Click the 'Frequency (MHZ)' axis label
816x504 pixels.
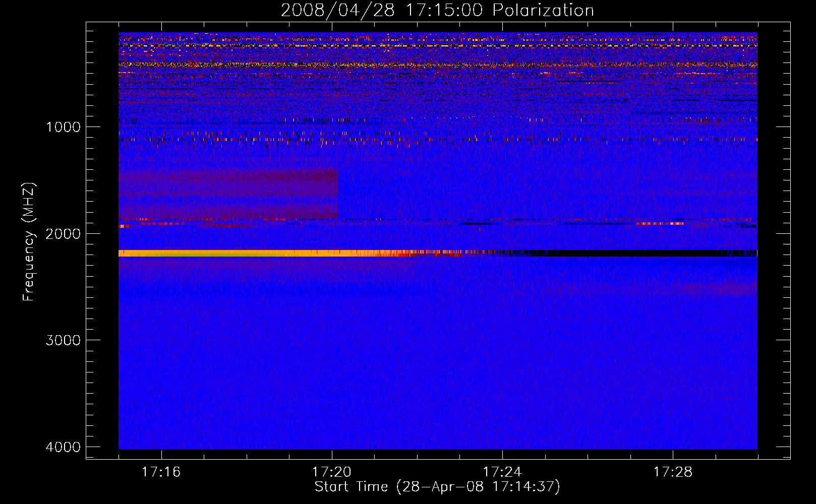click(x=29, y=242)
